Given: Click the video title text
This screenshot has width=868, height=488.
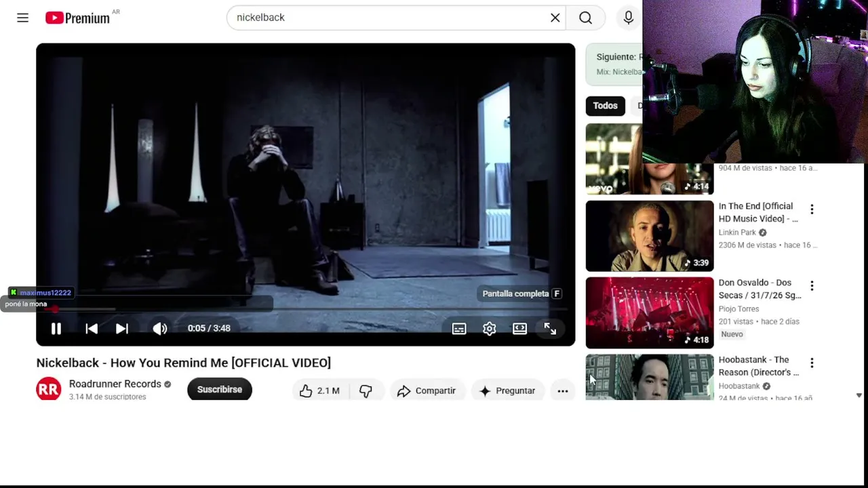Looking at the screenshot, I should point(184,363).
